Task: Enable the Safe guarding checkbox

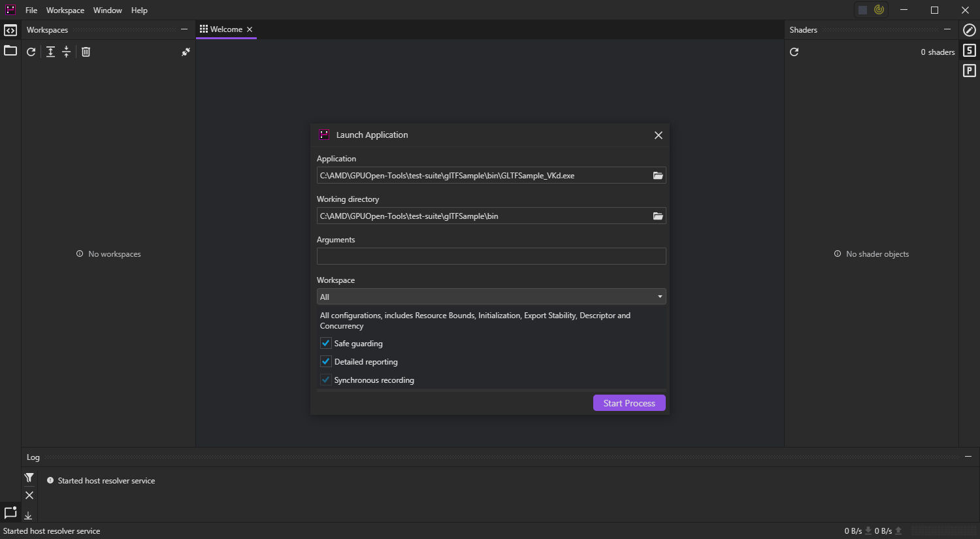Action: [325, 343]
